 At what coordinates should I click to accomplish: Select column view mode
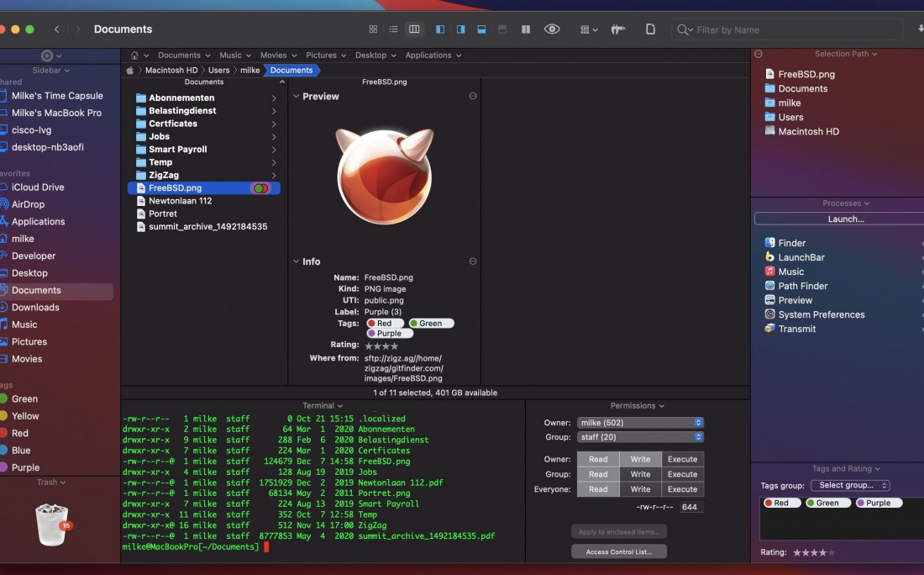(x=414, y=29)
